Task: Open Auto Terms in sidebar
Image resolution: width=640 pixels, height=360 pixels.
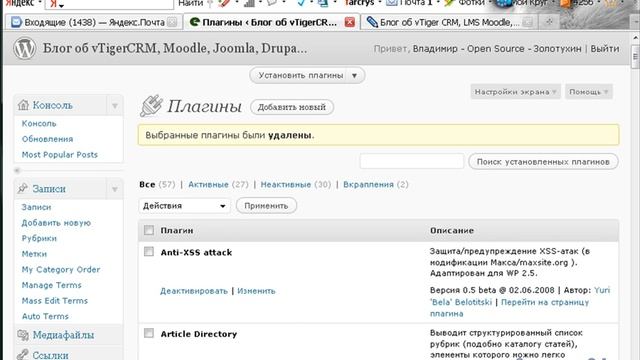Action: click(x=45, y=316)
